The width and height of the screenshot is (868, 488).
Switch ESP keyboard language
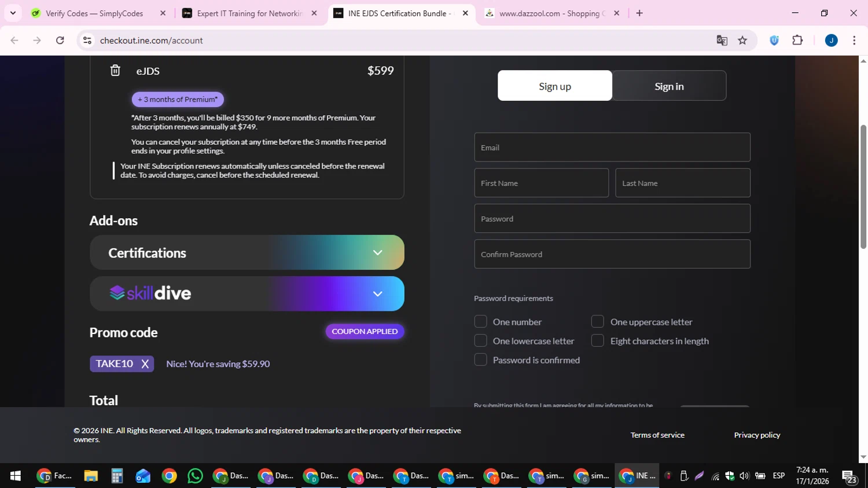pyautogui.click(x=779, y=476)
